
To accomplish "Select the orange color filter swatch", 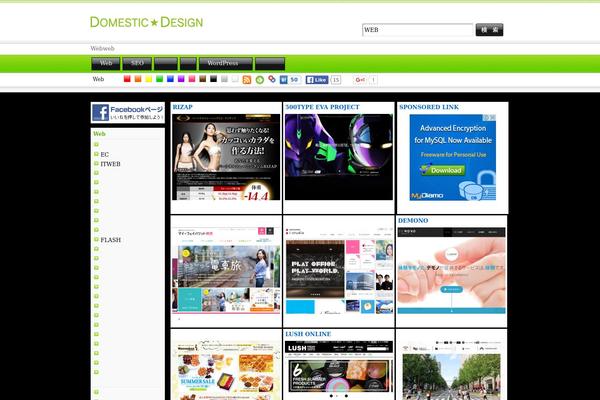I will (138, 79).
